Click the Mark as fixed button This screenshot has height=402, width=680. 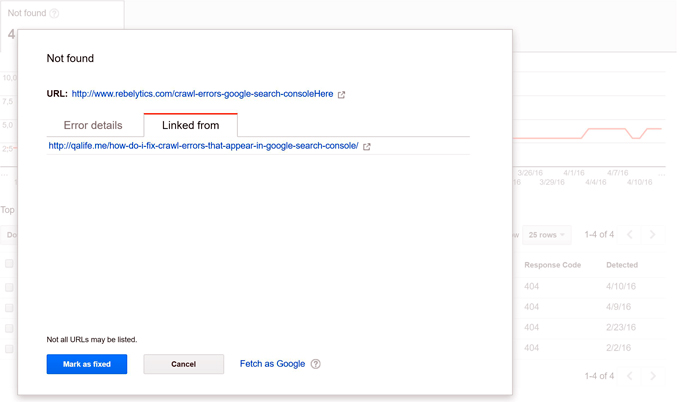click(x=87, y=364)
